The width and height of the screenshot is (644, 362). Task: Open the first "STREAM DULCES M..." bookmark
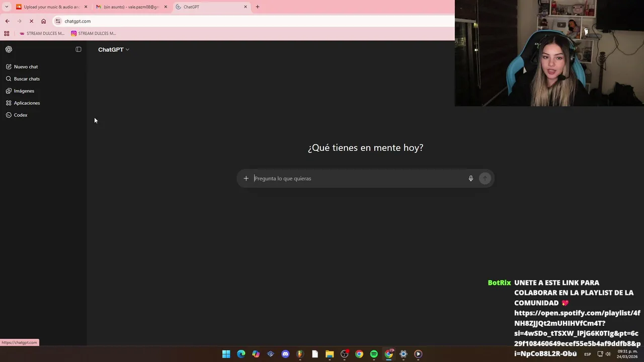click(x=42, y=34)
